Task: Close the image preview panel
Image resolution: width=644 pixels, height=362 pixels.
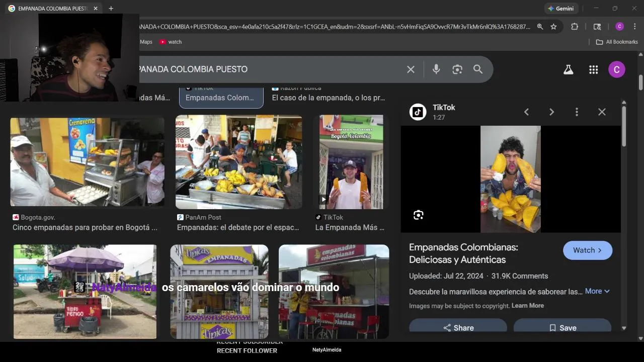Action: coord(602,112)
